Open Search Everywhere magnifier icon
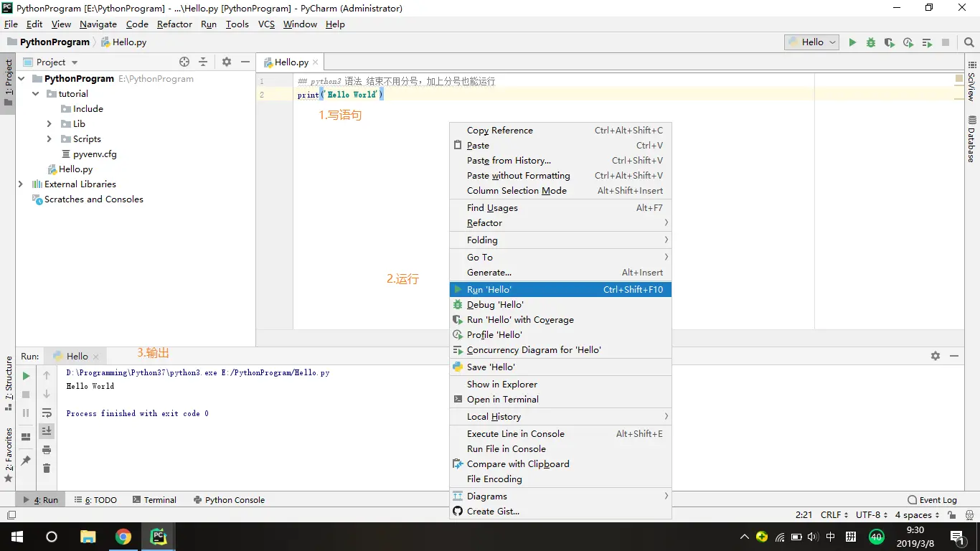The image size is (980, 551). click(969, 42)
